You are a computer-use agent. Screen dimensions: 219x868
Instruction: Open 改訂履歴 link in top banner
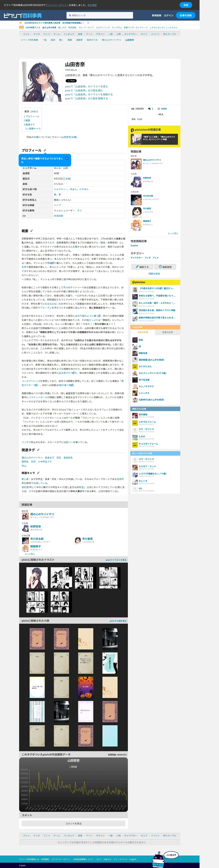point(92,5)
